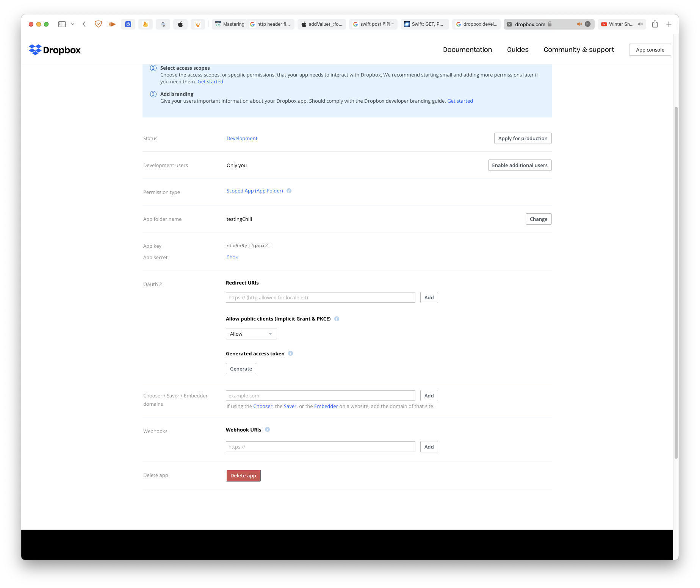The width and height of the screenshot is (700, 588).
Task: Focus the Webhook URIs input field
Action: tap(321, 447)
